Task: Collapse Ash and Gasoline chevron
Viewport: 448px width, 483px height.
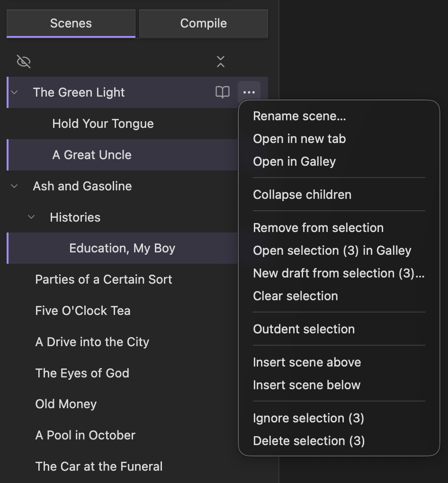Action: coord(14,186)
